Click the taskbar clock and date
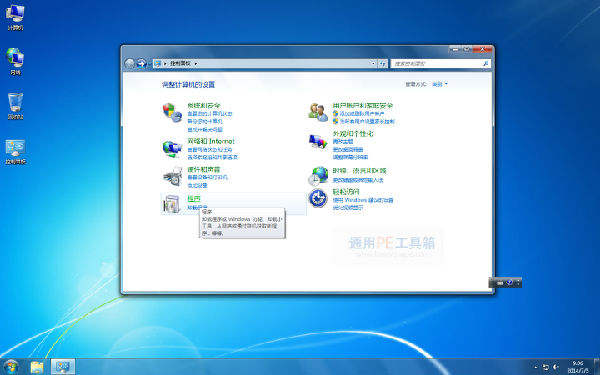The width and height of the screenshot is (600, 375). coord(578,367)
